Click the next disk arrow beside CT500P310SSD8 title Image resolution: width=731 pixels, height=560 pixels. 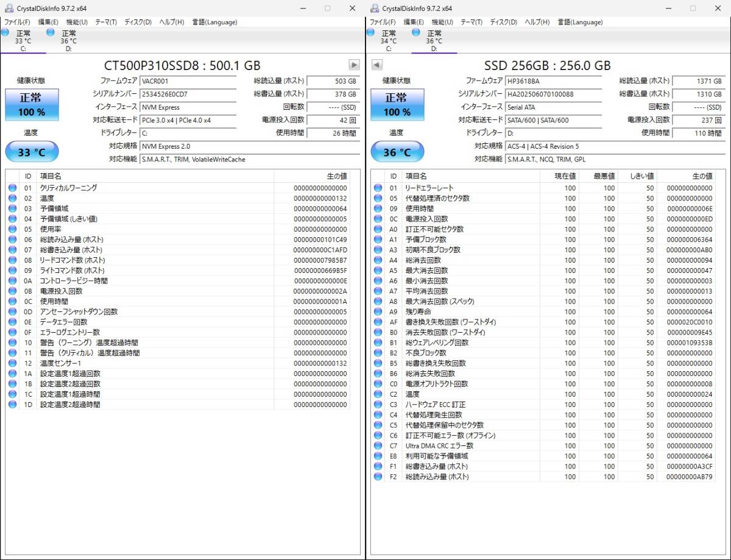(354, 65)
